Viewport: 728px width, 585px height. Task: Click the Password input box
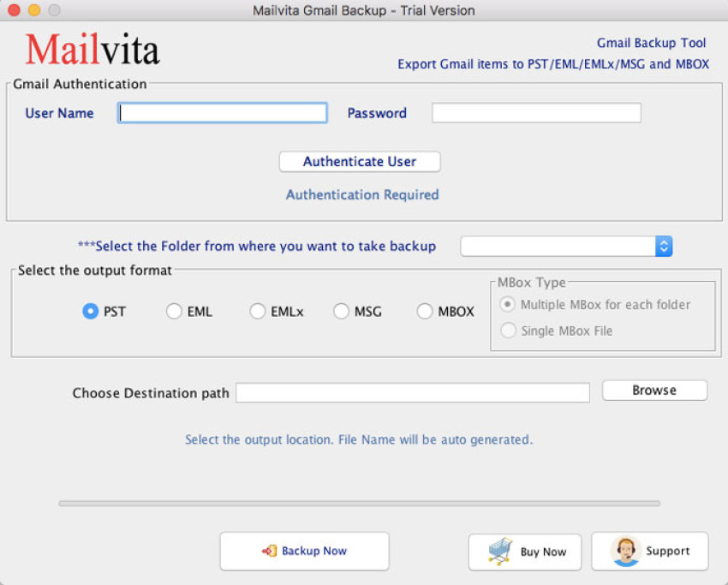point(536,112)
